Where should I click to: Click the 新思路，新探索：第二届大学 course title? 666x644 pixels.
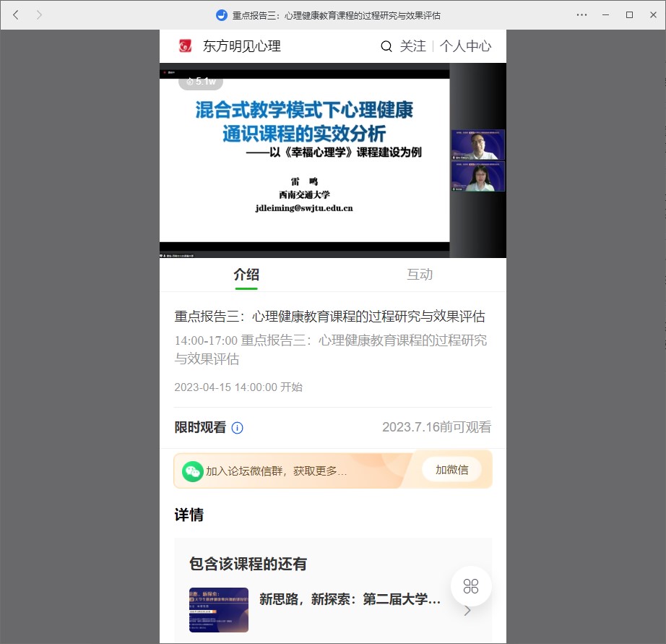[350, 599]
